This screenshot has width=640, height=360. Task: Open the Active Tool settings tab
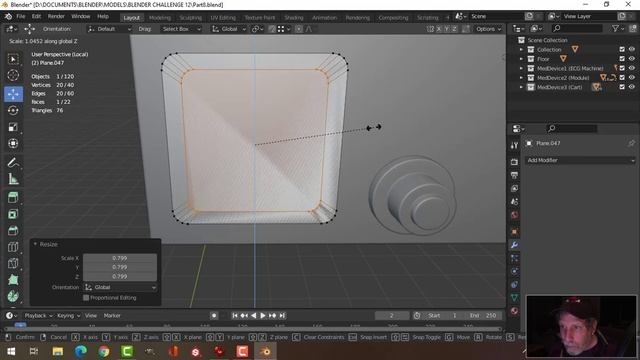click(x=514, y=145)
